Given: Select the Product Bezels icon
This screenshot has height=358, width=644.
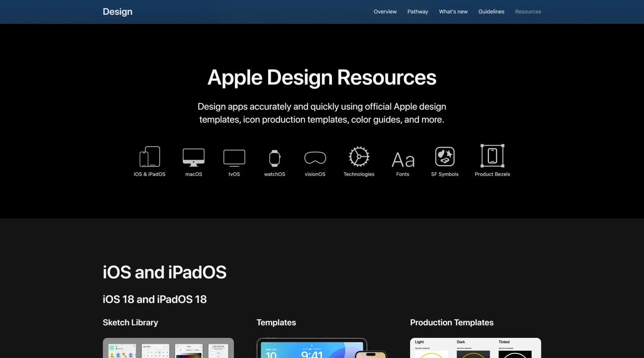Looking at the screenshot, I should (x=492, y=156).
